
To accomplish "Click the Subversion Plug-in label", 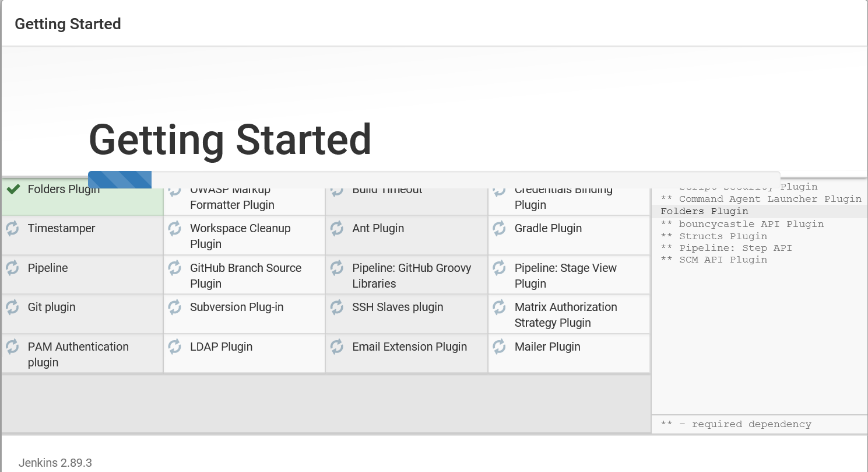I will [x=237, y=307].
